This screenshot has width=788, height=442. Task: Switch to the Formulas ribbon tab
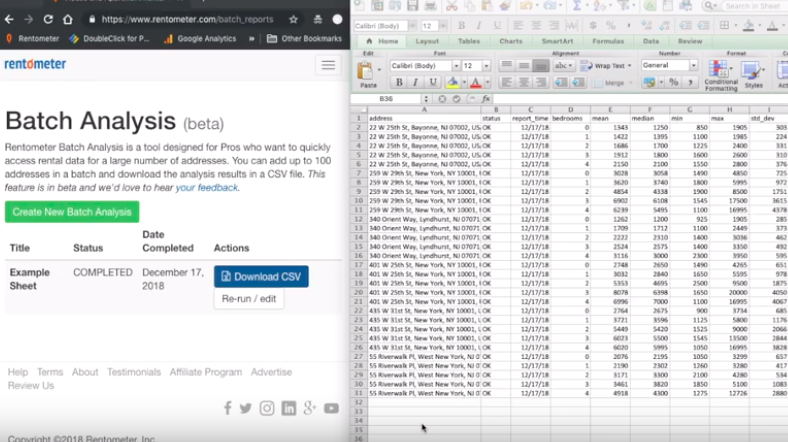(606, 41)
